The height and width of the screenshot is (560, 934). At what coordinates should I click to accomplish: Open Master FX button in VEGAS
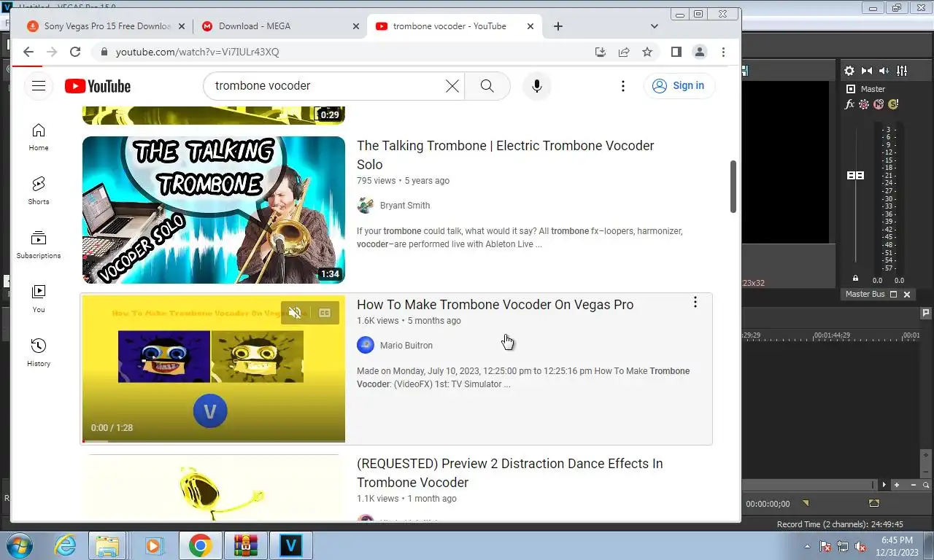tap(849, 104)
